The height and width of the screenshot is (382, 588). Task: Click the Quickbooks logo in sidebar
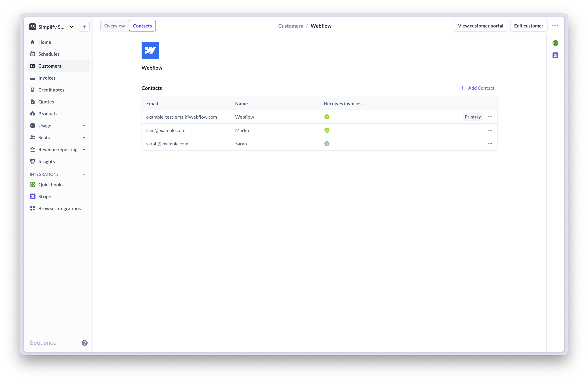pos(33,185)
